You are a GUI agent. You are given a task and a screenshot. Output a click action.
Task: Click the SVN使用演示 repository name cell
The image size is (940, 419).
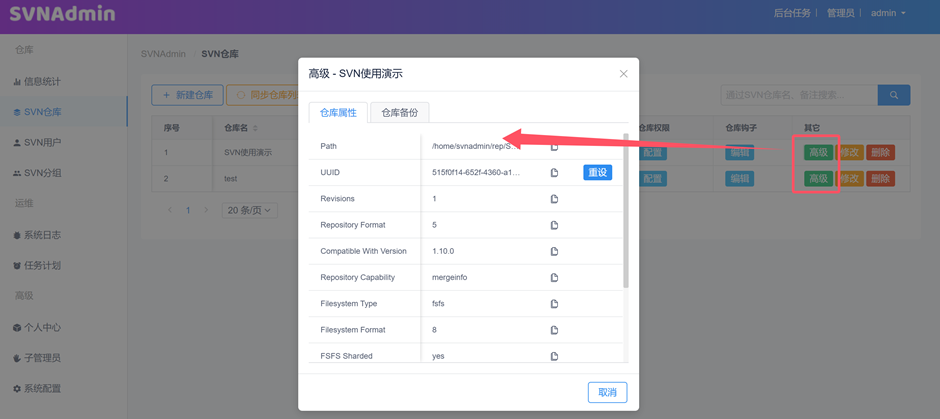coord(248,152)
